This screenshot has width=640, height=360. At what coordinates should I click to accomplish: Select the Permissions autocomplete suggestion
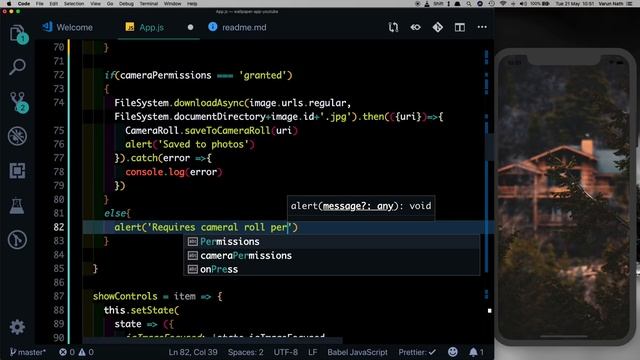(x=331, y=242)
